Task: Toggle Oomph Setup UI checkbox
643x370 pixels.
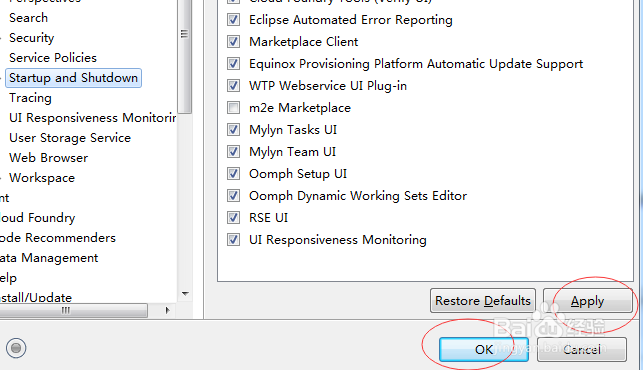Action: tap(233, 174)
